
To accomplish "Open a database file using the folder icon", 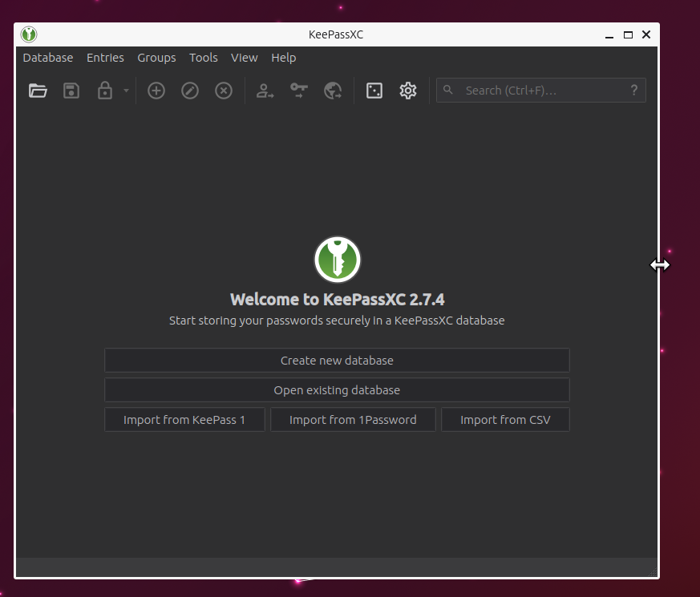I will point(38,90).
